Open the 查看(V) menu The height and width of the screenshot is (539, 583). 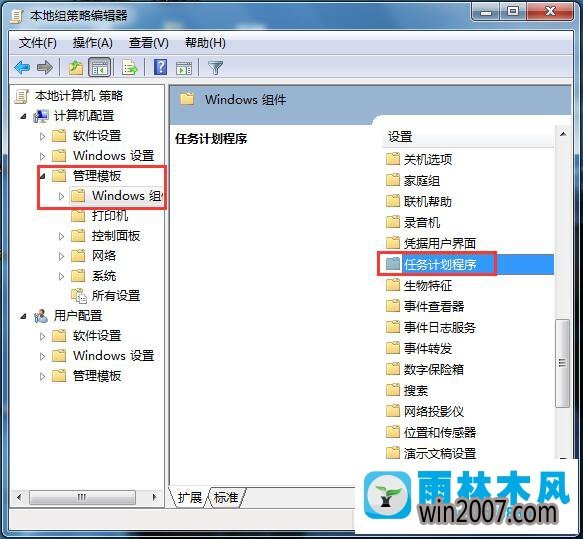[x=148, y=43]
